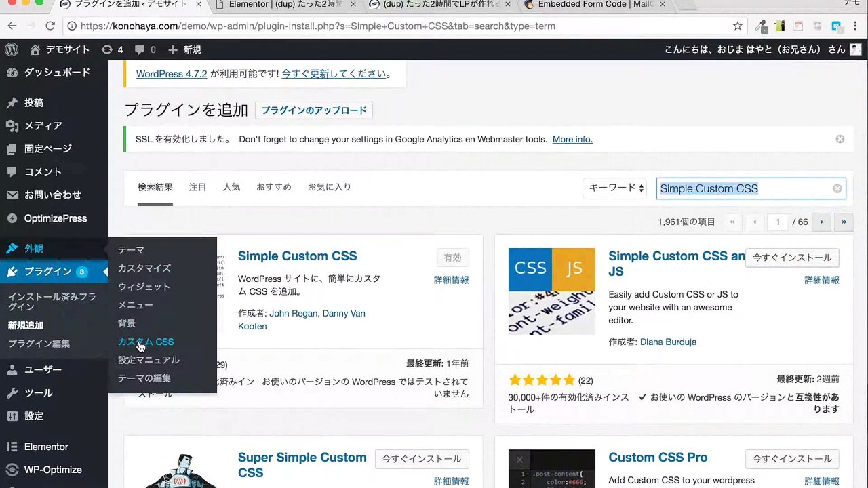
Task: Click the WordPress 4.7.2 link
Action: point(172,74)
